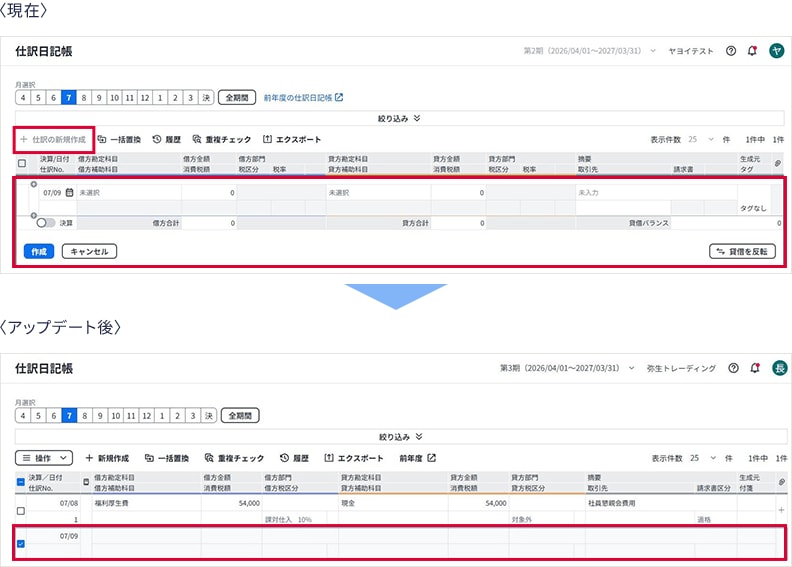Viewport: 792px width, 567px height.
Task: Click the キャンセル button
Action: click(89, 251)
